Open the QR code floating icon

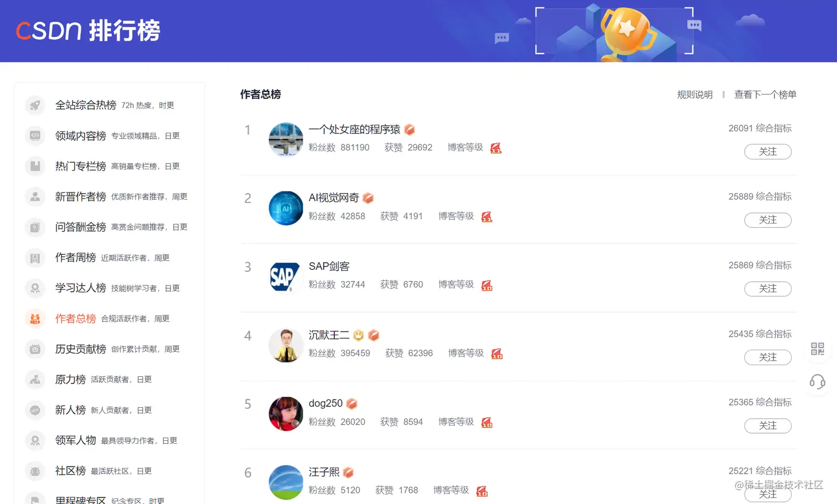(818, 349)
